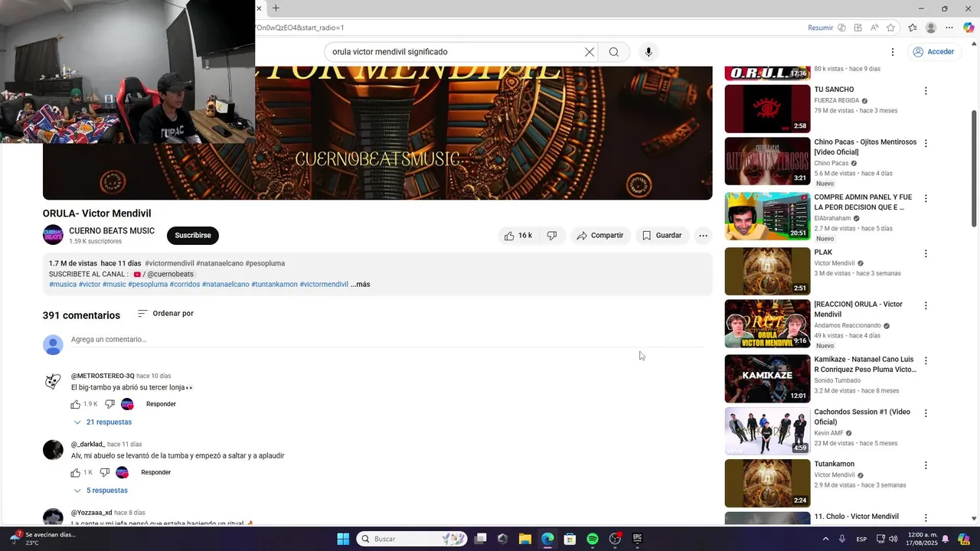This screenshot has width=980, height=551.
Task: Open Cachondos Session #1 thumbnail
Action: (767, 431)
